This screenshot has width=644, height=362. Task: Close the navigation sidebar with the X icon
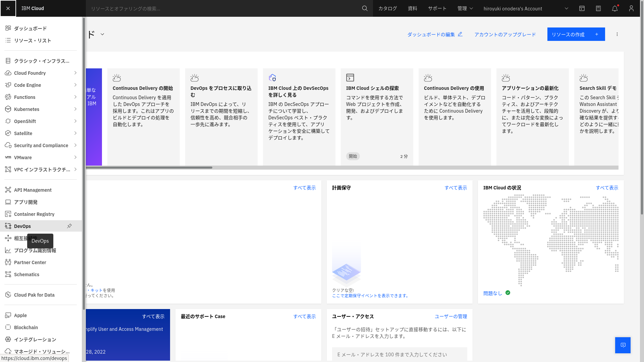(8, 8)
